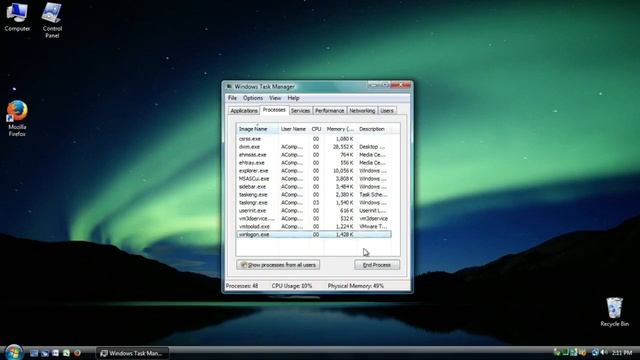The image size is (640, 360).
Task: Open the Windows Start orb
Action: click(x=13, y=352)
